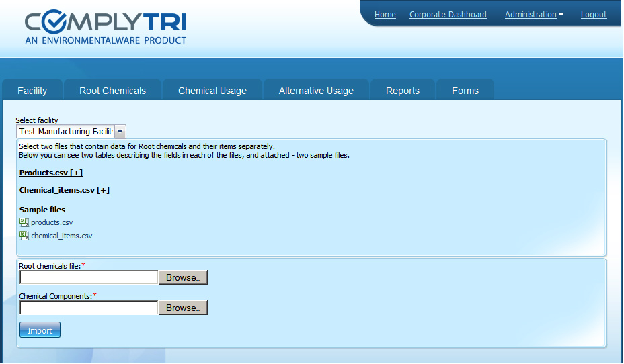Open the Corporate Dashboard link
The height and width of the screenshot is (364, 624).
(x=448, y=15)
